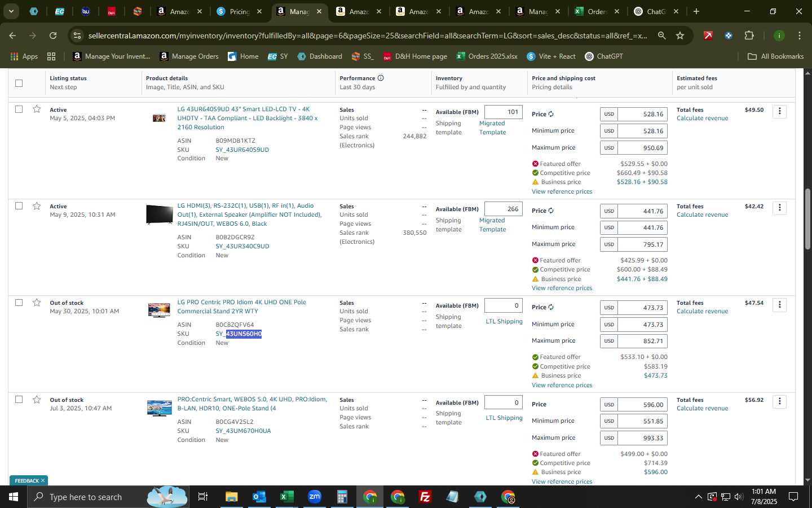
Task: Check the SY_43UM670H0UA listing checkbox
Action: (x=19, y=399)
